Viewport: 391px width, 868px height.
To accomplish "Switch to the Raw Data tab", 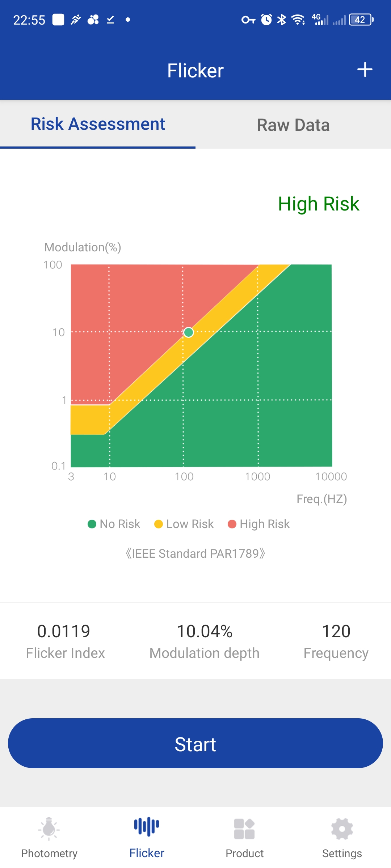I will 293,125.
